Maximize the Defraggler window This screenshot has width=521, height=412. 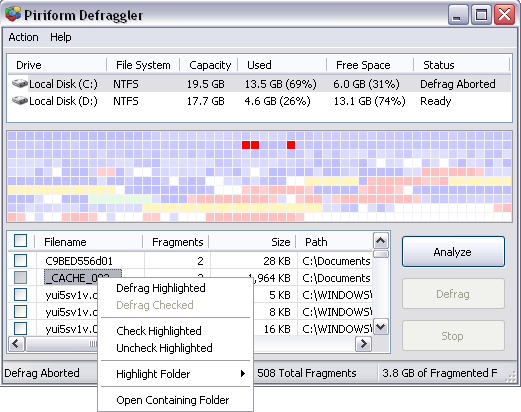point(481,15)
